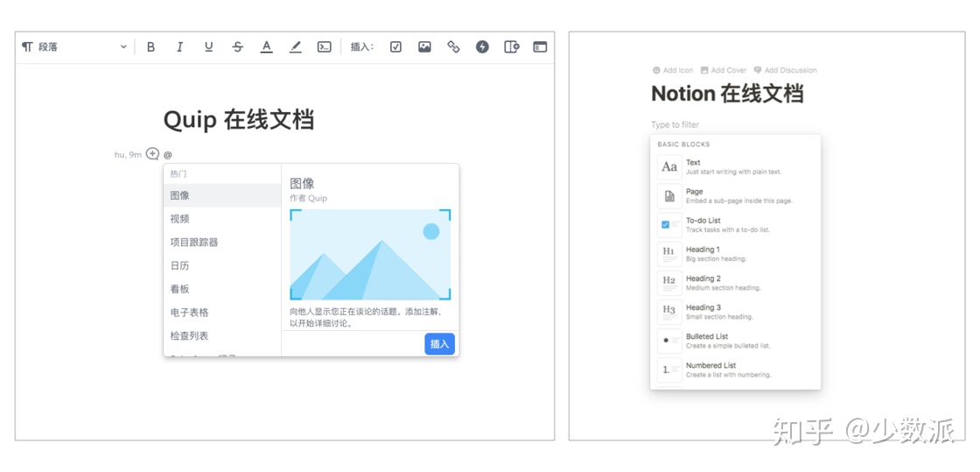
Task: Select 日历 in the insert menu
Action: click(x=222, y=265)
